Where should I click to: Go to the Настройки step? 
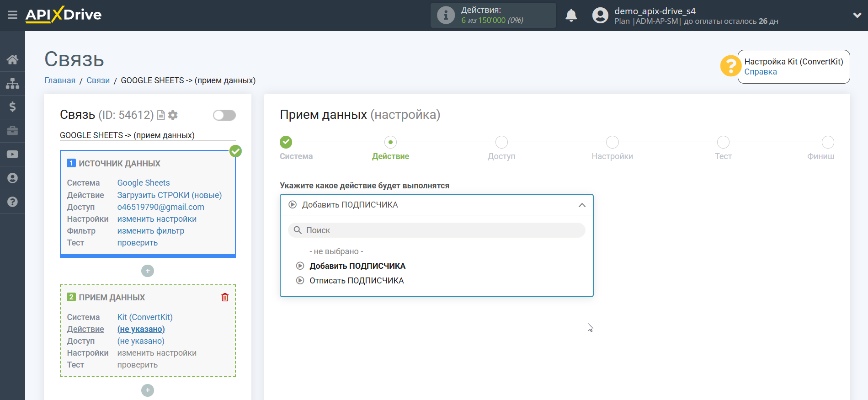coord(612,142)
